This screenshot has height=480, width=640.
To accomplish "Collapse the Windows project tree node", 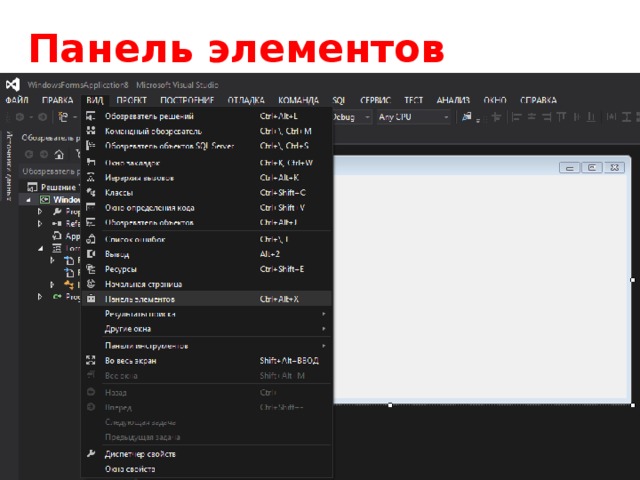I will (x=29, y=200).
